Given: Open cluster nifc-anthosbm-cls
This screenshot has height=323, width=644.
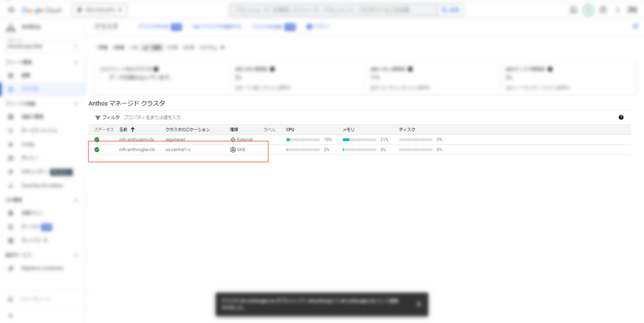Looking at the screenshot, I should [x=137, y=140].
